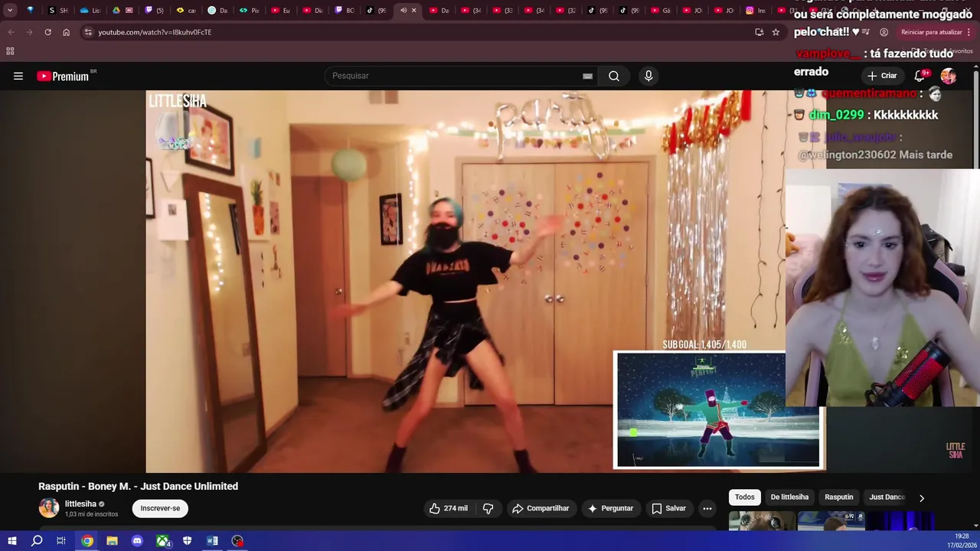
Task: Open Microsoft Word from taskbar
Action: 212,541
